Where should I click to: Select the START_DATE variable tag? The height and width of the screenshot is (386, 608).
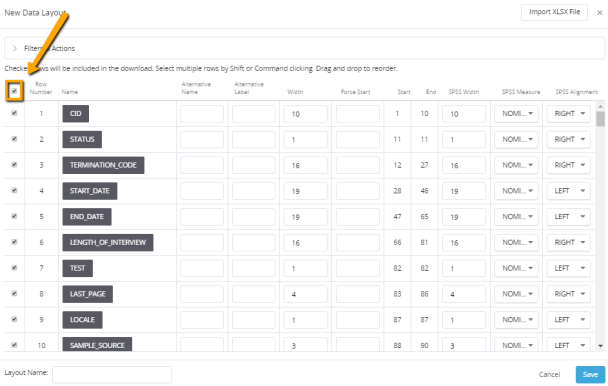(90, 191)
